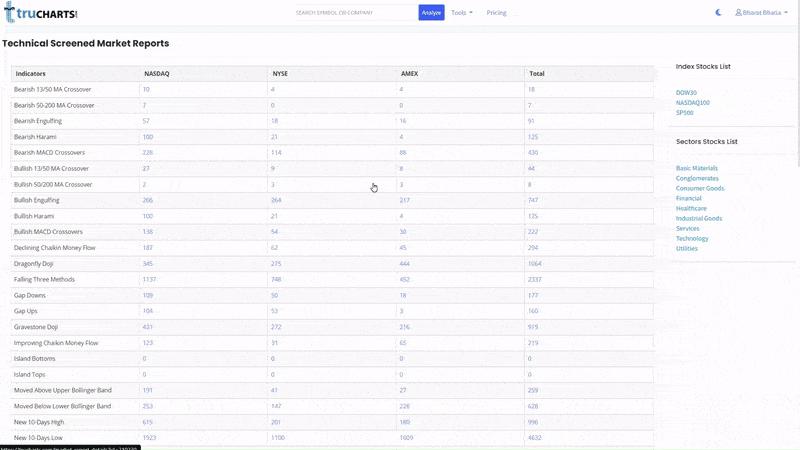
Task: Focus the Search Symbol or Company field
Action: pos(354,13)
